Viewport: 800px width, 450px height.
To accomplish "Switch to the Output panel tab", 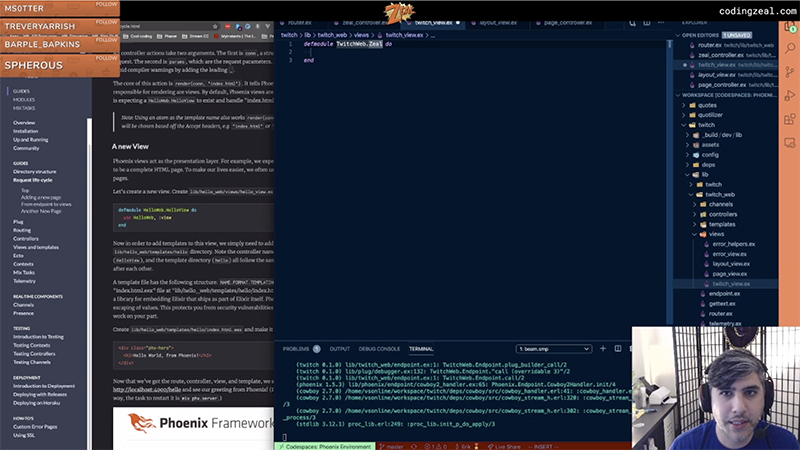I will pos(339,349).
